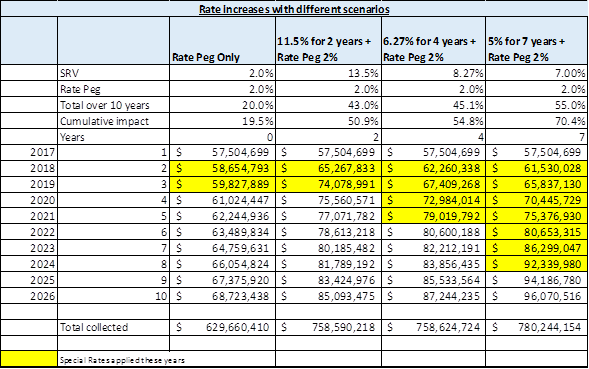Viewport: 589px width, 369px height.
Task: Click the yellow legend color swatch cell
Action: click(x=29, y=359)
